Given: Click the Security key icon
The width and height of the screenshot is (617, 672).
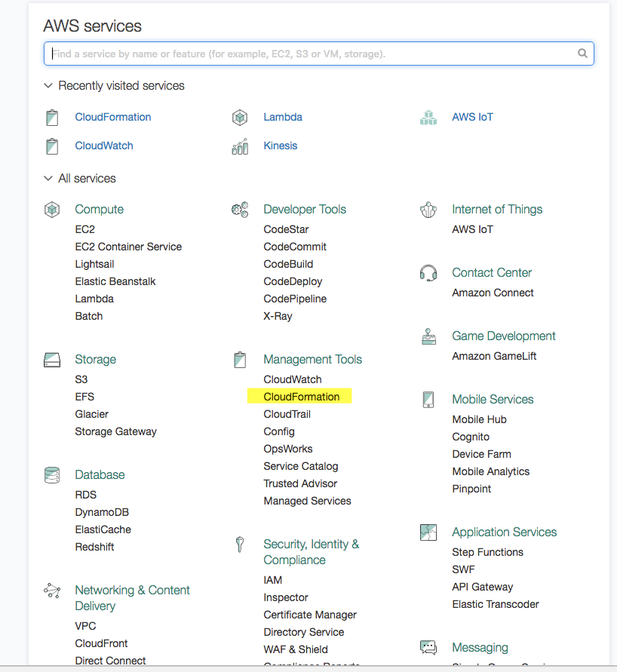Looking at the screenshot, I should pos(240,545).
